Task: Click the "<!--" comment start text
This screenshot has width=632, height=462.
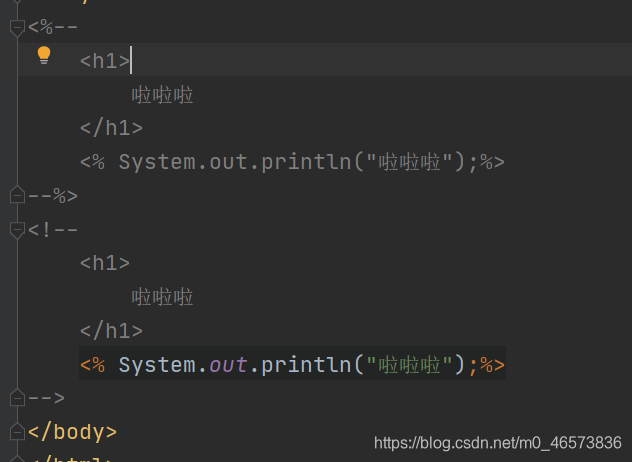Action: point(53,230)
